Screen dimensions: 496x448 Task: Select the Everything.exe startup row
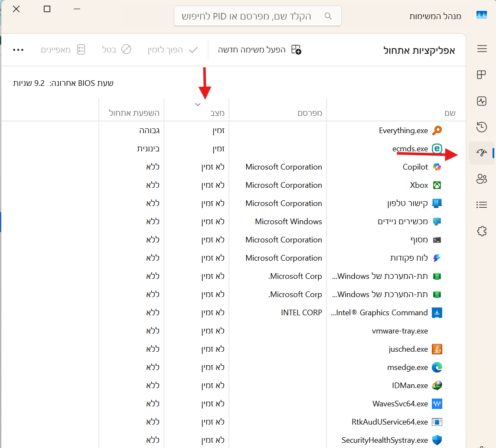403,131
